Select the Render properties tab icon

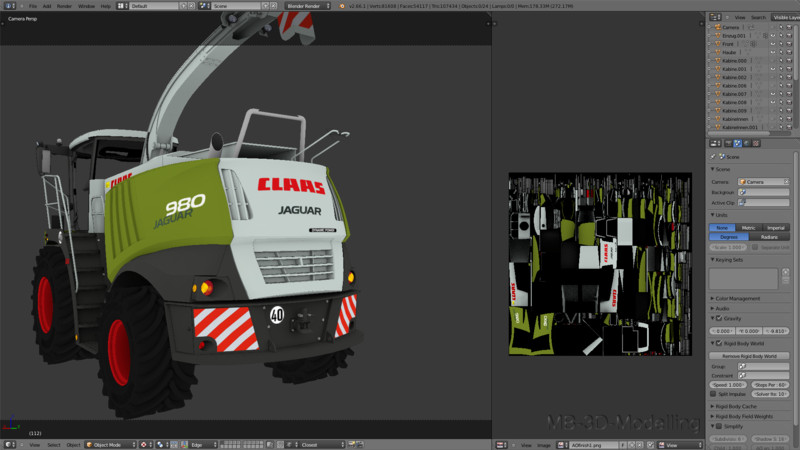pos(728,143)
